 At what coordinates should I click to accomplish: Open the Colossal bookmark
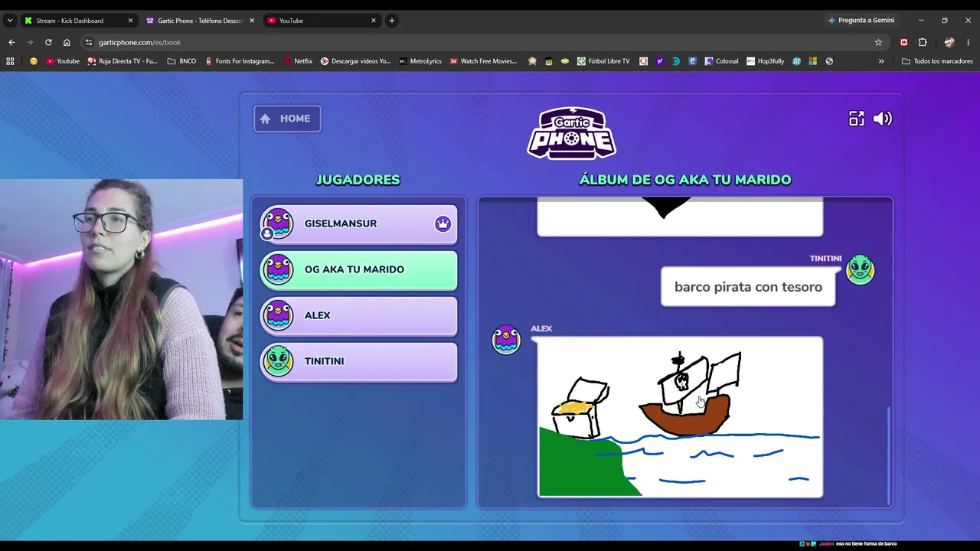pyautogui.click(x=721, y=61)
